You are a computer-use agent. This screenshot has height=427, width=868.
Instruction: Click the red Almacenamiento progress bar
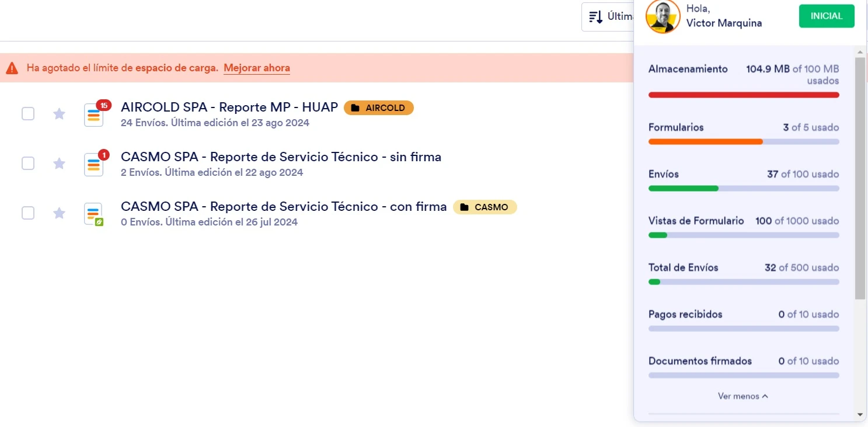743,95
